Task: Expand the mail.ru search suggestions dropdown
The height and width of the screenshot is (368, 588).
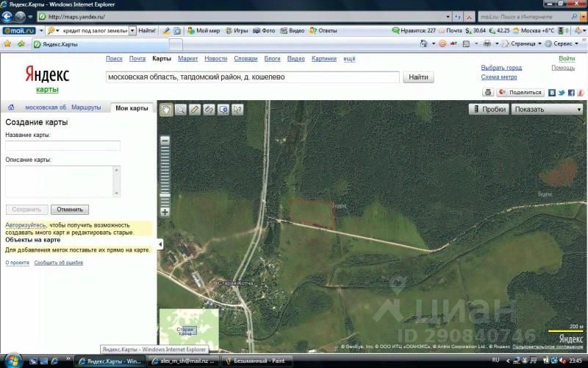Action: coord(132,30)
